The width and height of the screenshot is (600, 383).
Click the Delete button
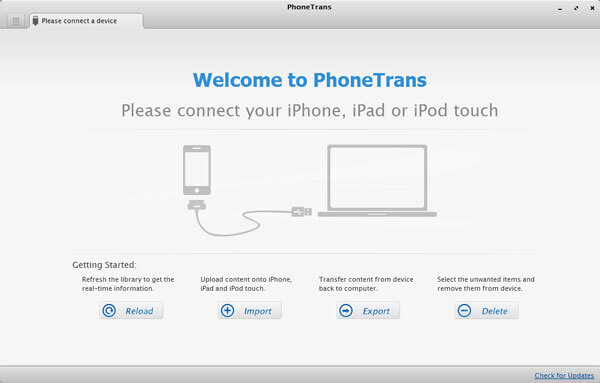pyautogui.click(x=487, y=310)
